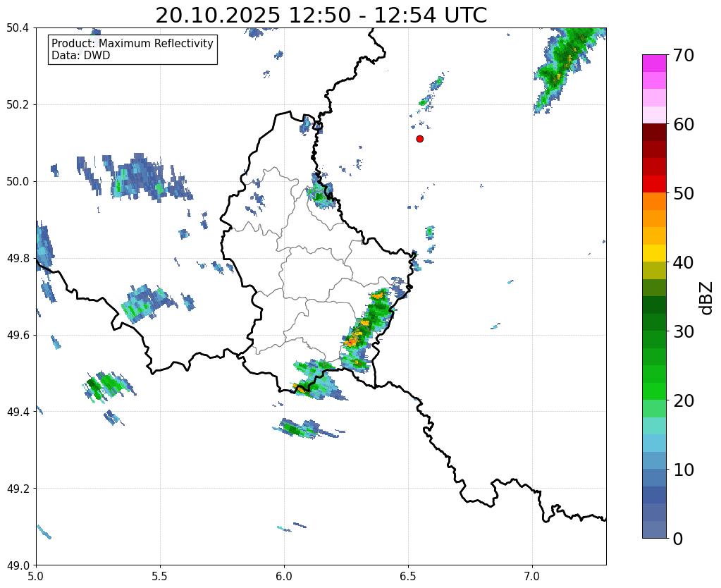Screen dimensions: 721x588
Task: Click latitude axis label 49.6
Action: [18, 336]
